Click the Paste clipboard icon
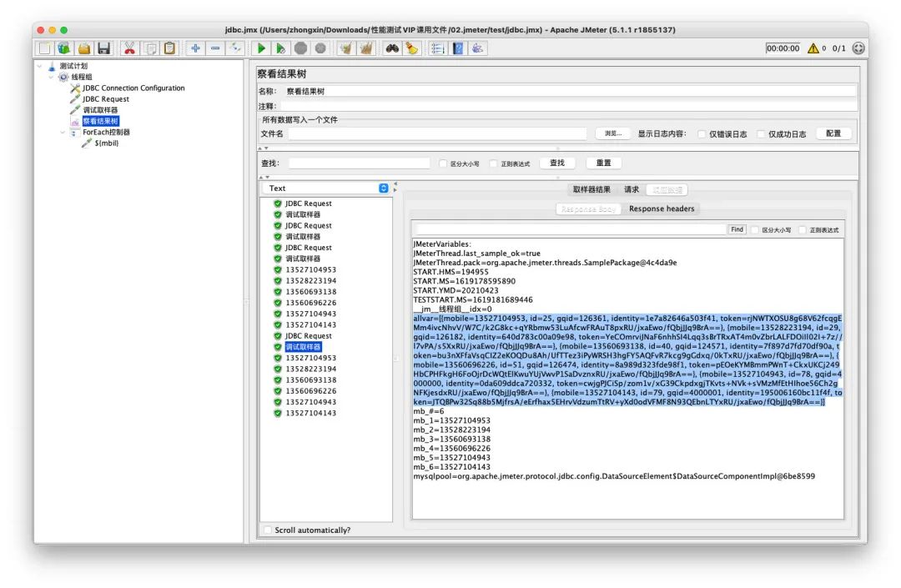This screenshot has width=901, height=588. [x=169, y=48]
